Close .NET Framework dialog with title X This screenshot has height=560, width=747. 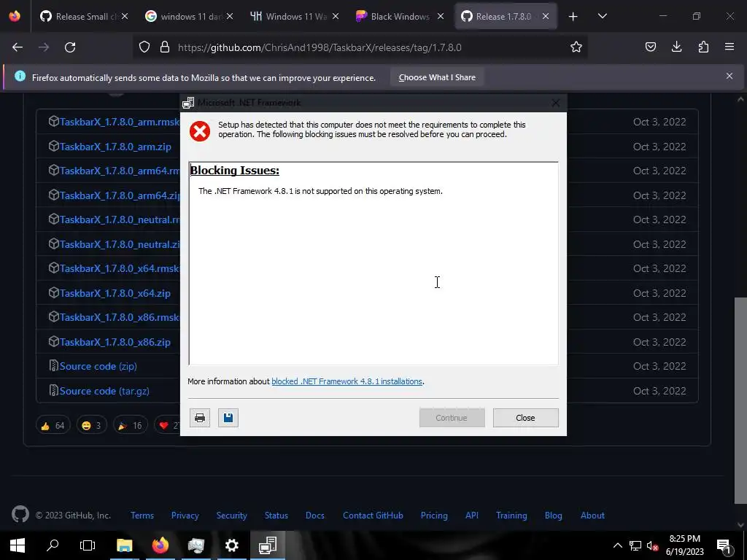point(555,103)
